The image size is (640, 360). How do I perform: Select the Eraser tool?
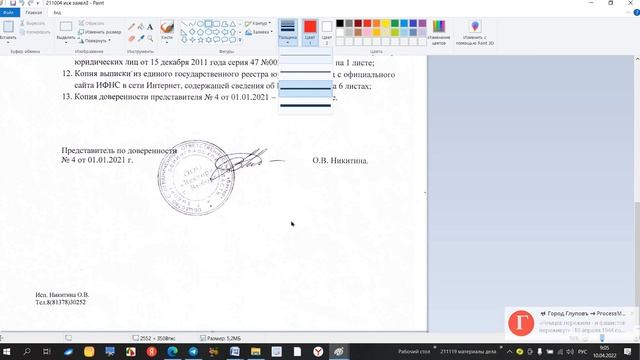[x=131, y=39]
